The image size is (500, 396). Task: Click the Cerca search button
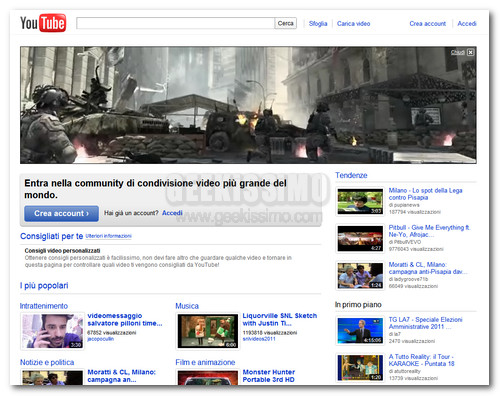pyautogui.click(x=286, y=23)
